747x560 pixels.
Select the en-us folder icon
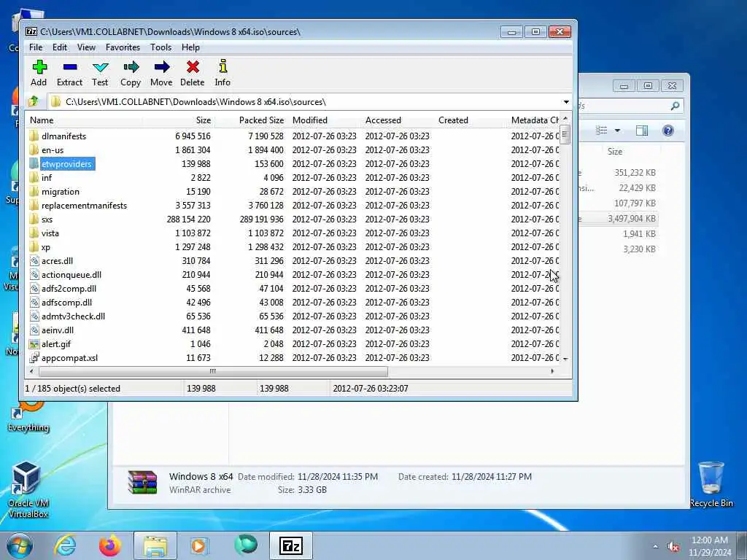coord(34,149)
